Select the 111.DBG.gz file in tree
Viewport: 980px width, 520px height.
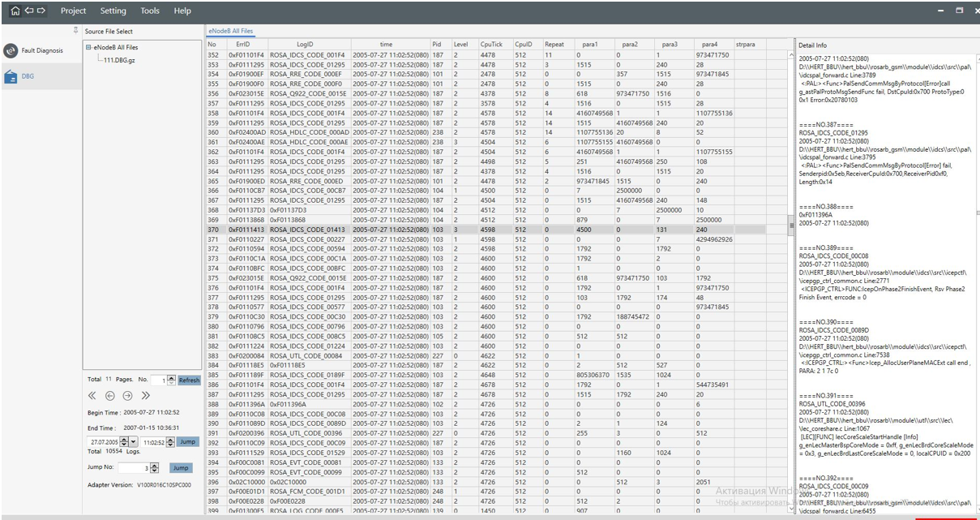tap(118, 60)
